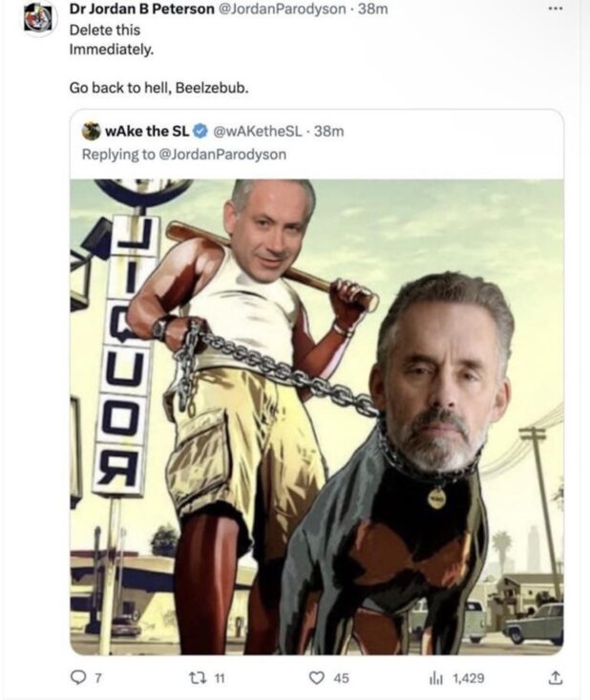The width and height of the screenshot is (590, 700).
Task: Open the three-dot more options menu
Action: pyautogui.click(x=556, y=9)
